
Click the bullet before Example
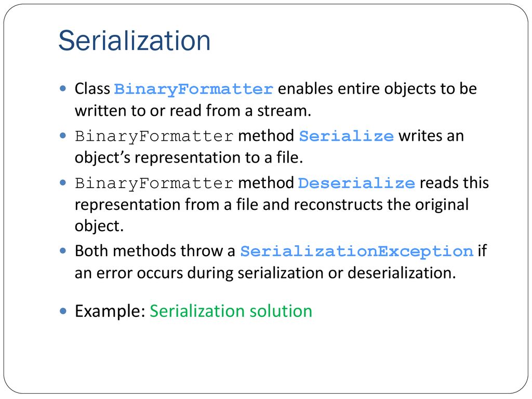click(63, 311)
